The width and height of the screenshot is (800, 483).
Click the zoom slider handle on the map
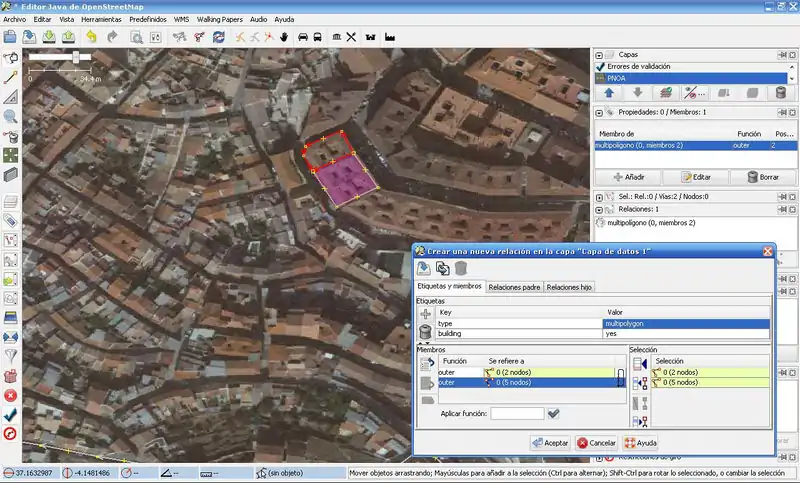coord(75,57)
